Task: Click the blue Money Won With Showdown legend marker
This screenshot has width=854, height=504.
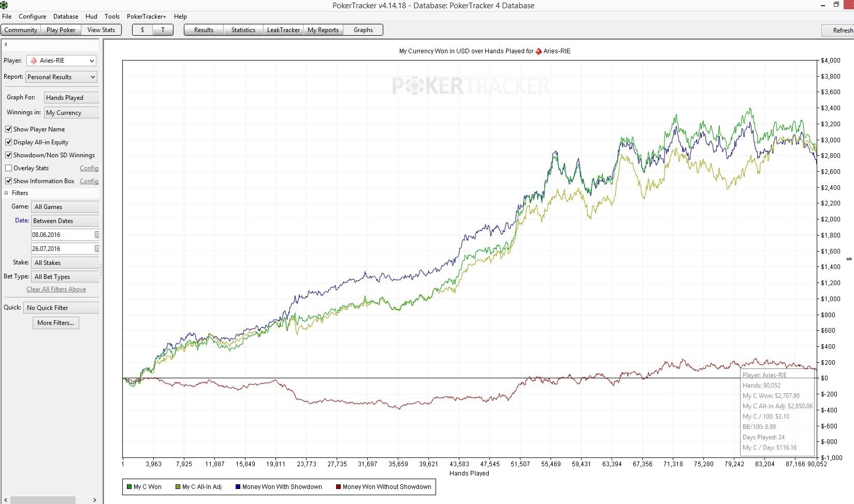Action: pos(238,487)
